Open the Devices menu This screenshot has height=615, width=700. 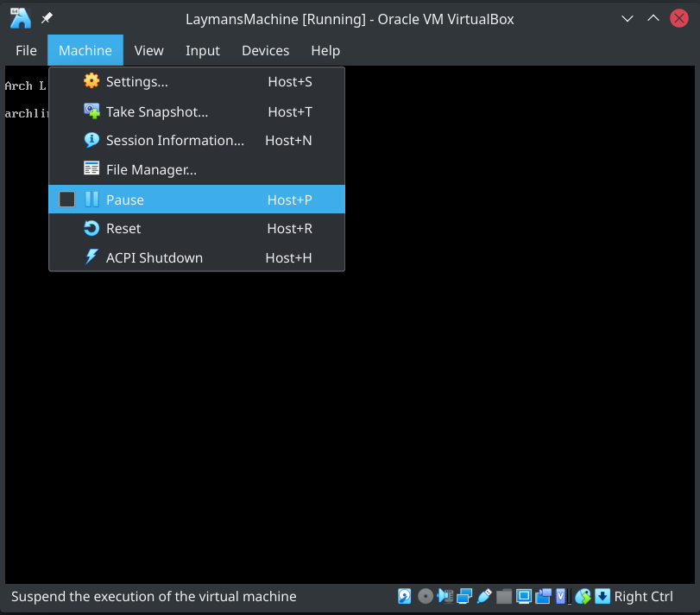(266, 50)
